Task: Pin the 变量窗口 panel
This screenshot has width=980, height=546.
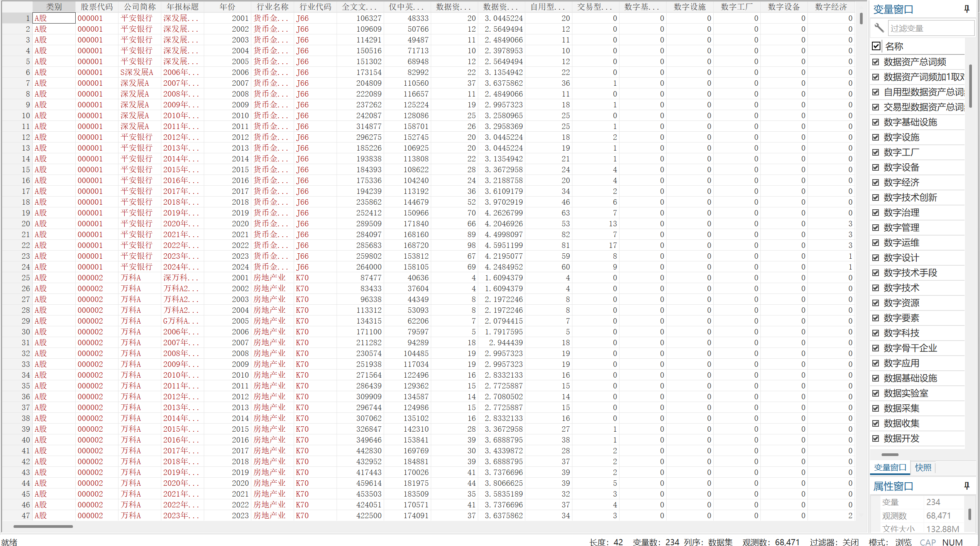Action: pos(966,9)
